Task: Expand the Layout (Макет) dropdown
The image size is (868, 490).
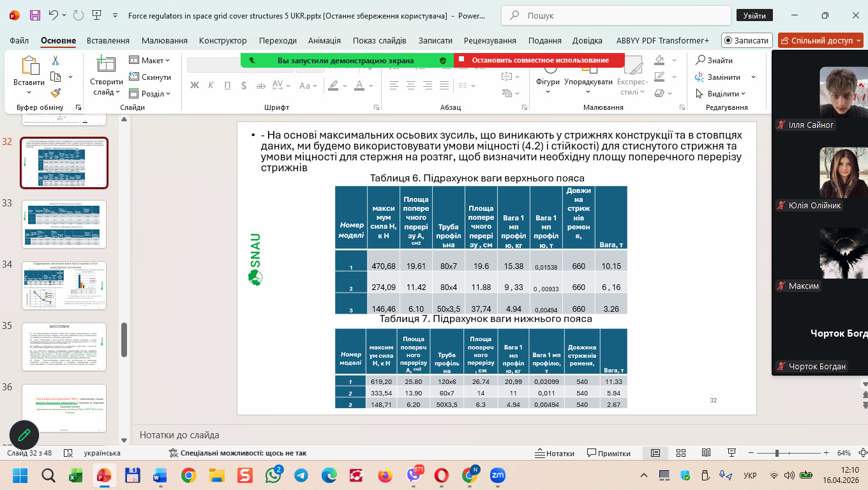Action: coord(150,60)
